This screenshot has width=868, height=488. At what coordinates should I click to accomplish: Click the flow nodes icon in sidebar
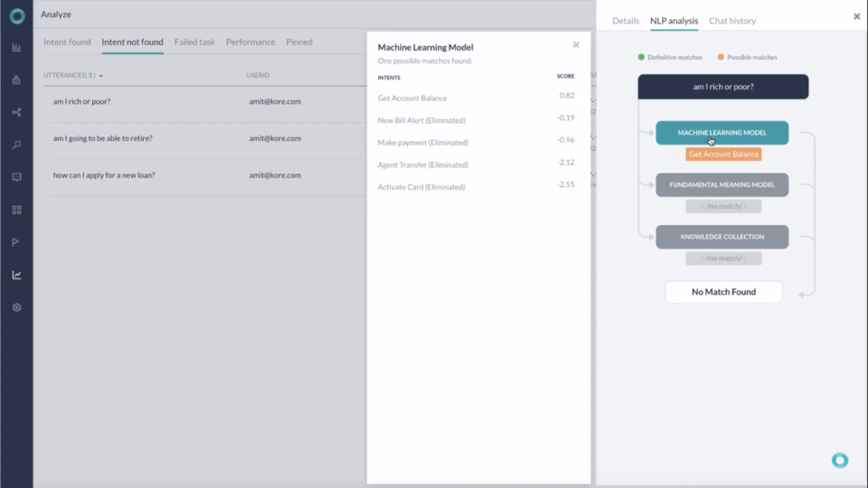tap(16, 113)
